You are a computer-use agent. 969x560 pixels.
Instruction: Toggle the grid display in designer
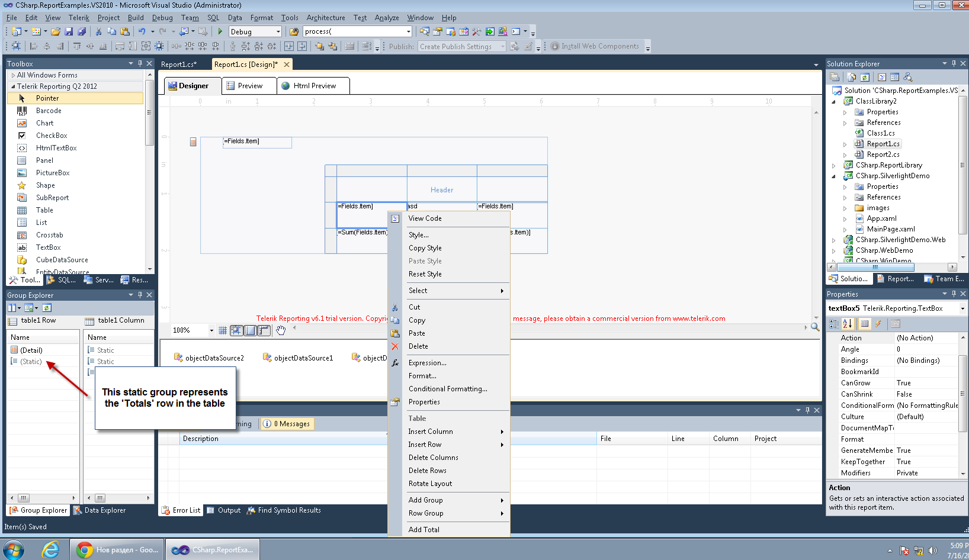coord(223,330)
